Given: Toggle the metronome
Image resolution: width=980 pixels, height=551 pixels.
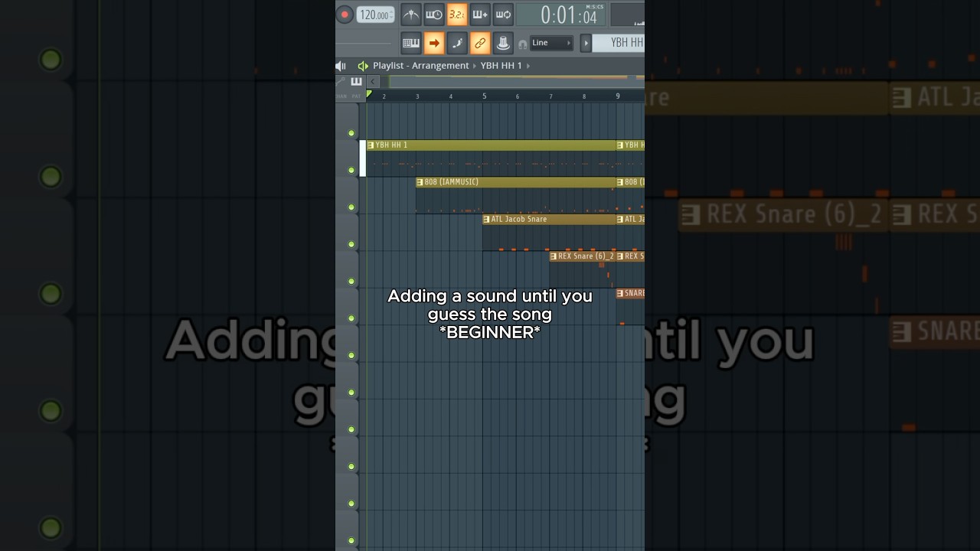Looking at the screenshot, I should coord(411,15).
